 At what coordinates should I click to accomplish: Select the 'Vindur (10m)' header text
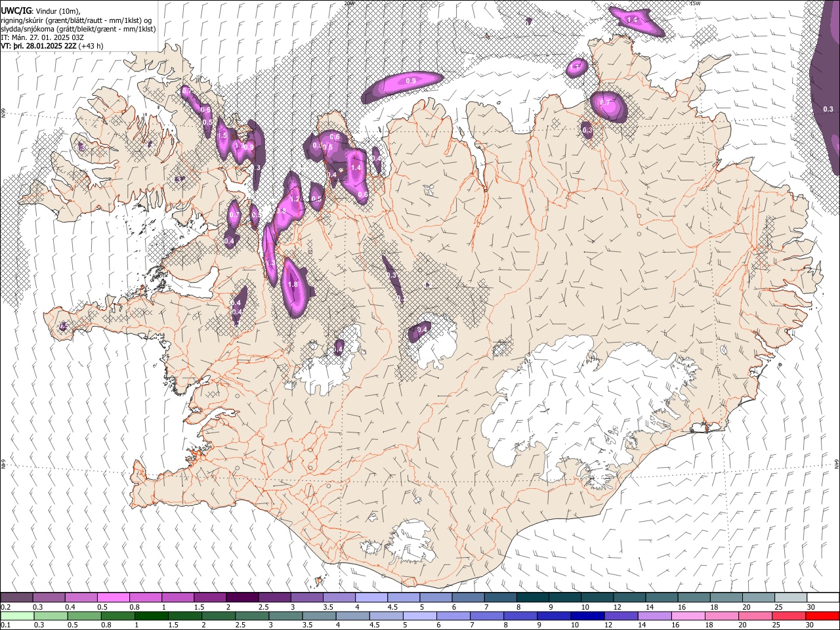click(x=58, y=10)
